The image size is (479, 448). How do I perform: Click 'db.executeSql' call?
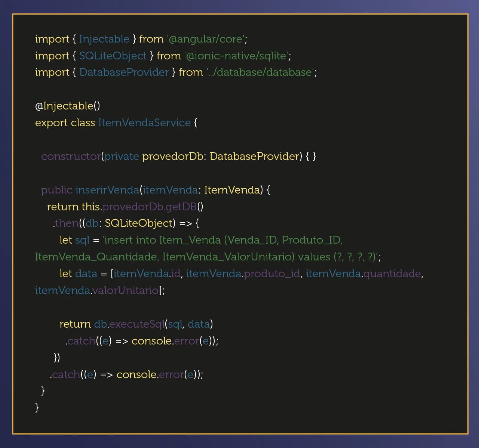point(129,324)
